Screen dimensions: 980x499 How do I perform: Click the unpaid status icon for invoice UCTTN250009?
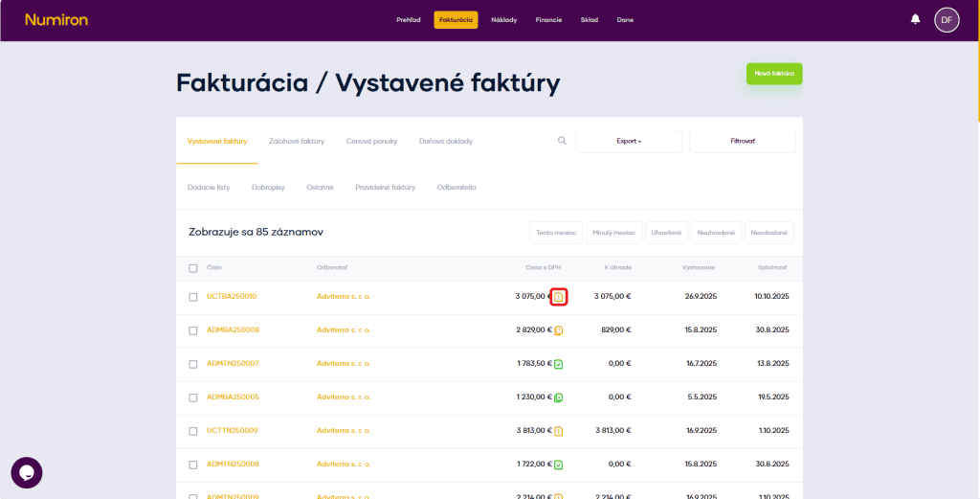click(x=559, y=431)
